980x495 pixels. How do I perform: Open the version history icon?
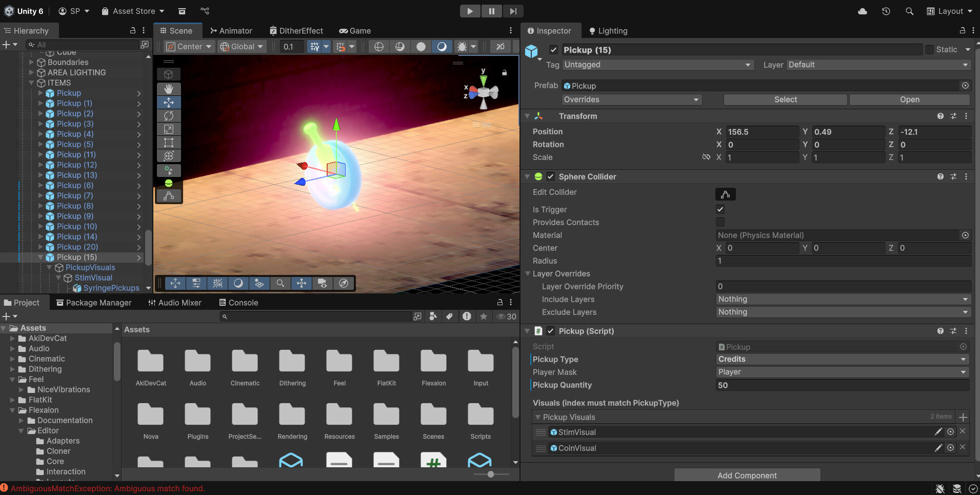(886, 11)
